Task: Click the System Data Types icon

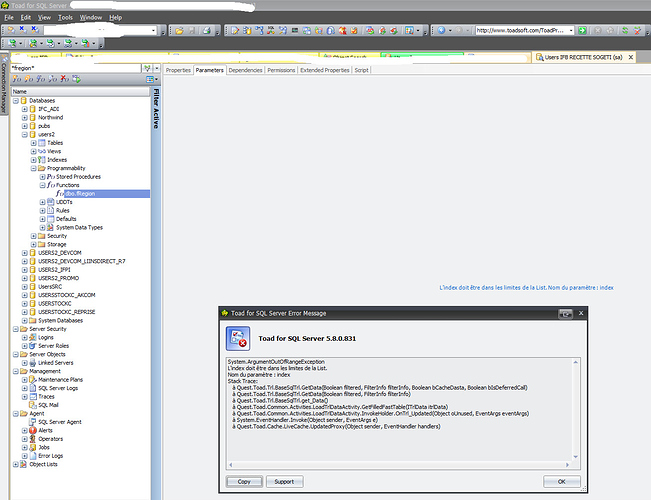Action: point(51,227)
